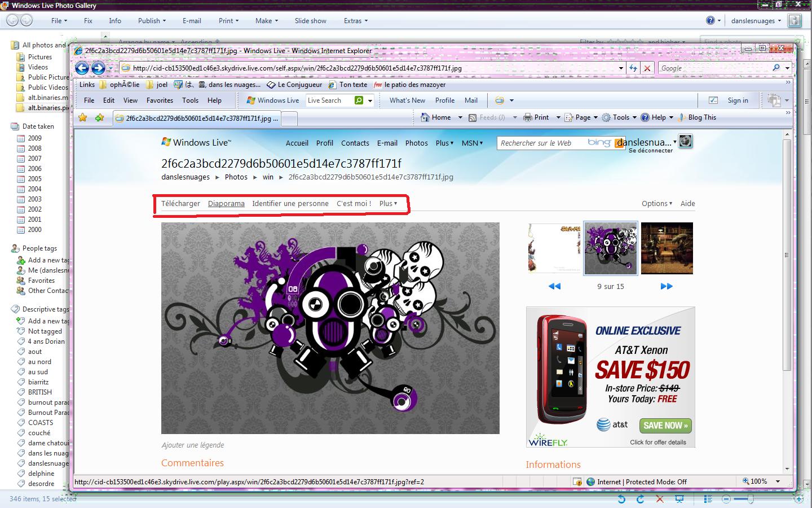Click the Se déconnecter link

coord(651,151)
